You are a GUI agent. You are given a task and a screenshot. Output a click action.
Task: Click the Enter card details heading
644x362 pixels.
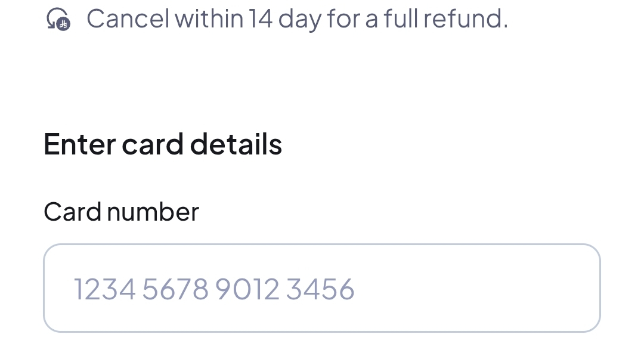coord(163,144)
